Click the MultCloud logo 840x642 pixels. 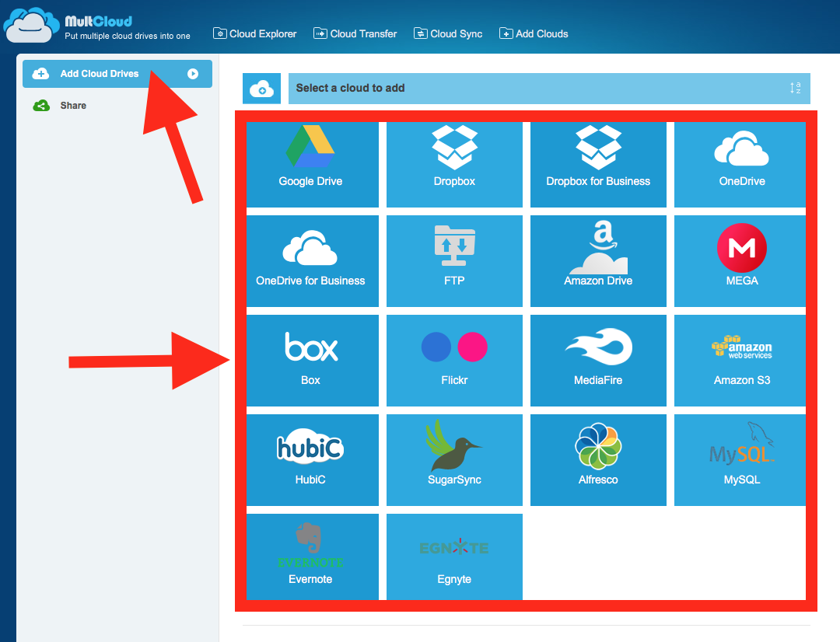[x=31, y=25]
